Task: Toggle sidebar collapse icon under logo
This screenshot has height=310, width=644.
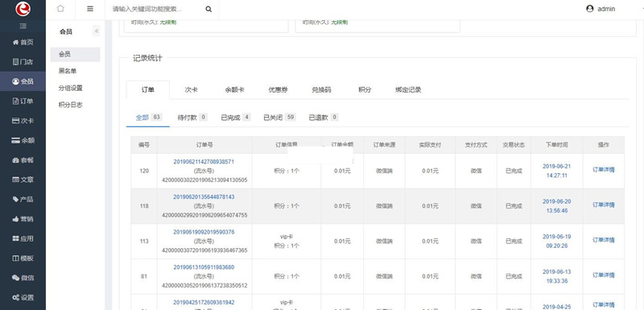Action: tap(23, 26)
